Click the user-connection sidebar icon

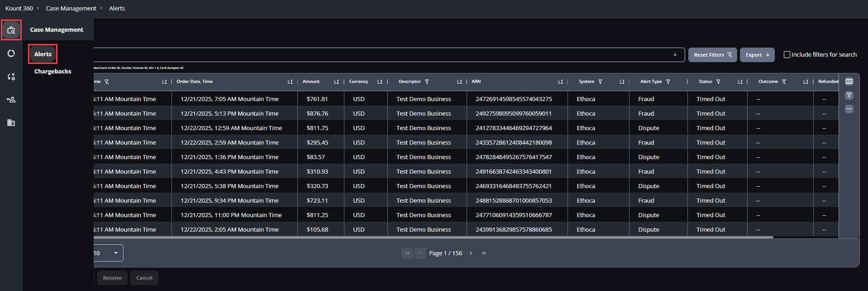tap(11, 100)
